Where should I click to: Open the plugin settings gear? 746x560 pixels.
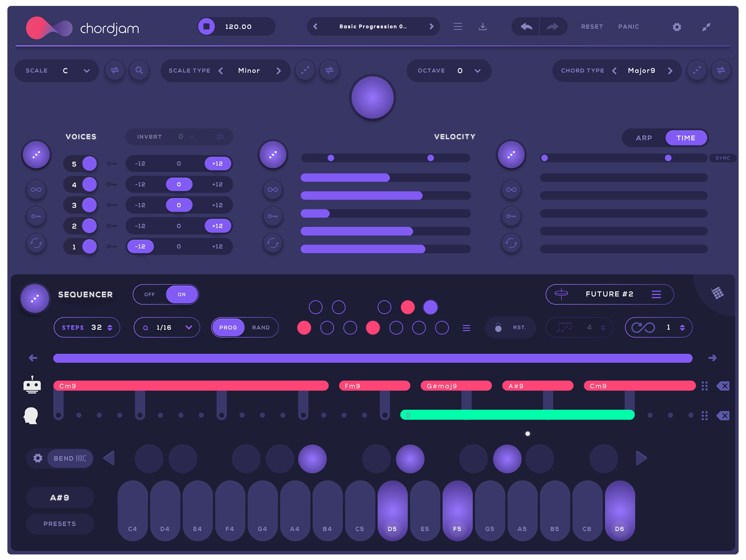(676, 27)
